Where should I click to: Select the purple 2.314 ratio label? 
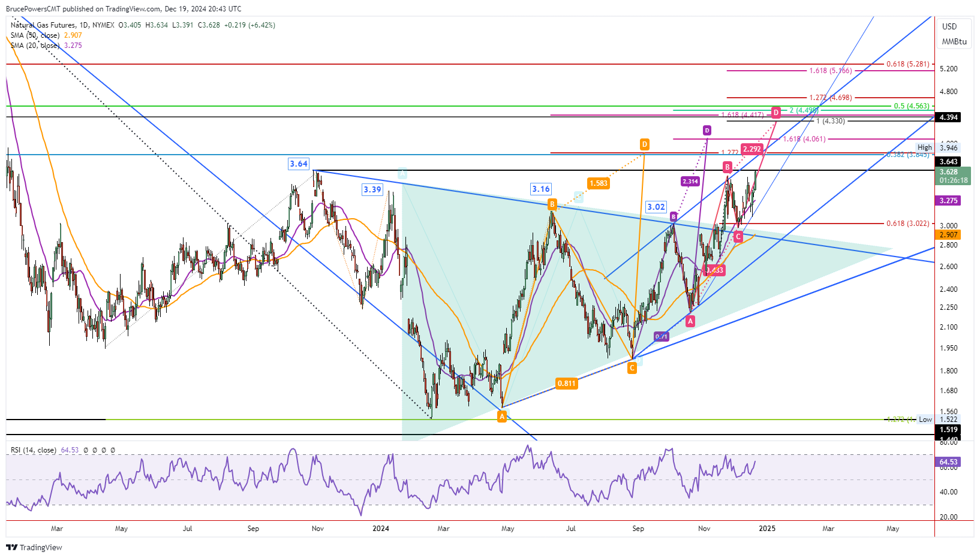coord(690,181)
